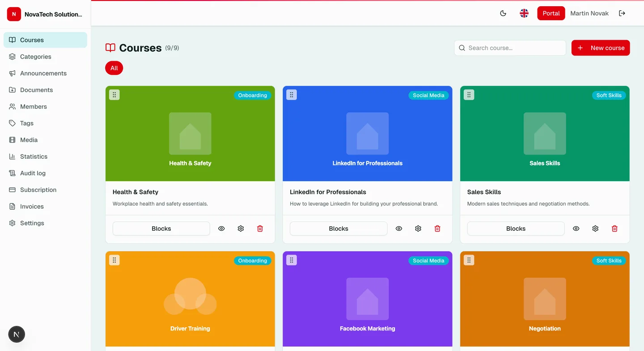Select the Media library in sidebar
Image resolution: width=644 pixels, height=351 pixels.
coord(29,140)
